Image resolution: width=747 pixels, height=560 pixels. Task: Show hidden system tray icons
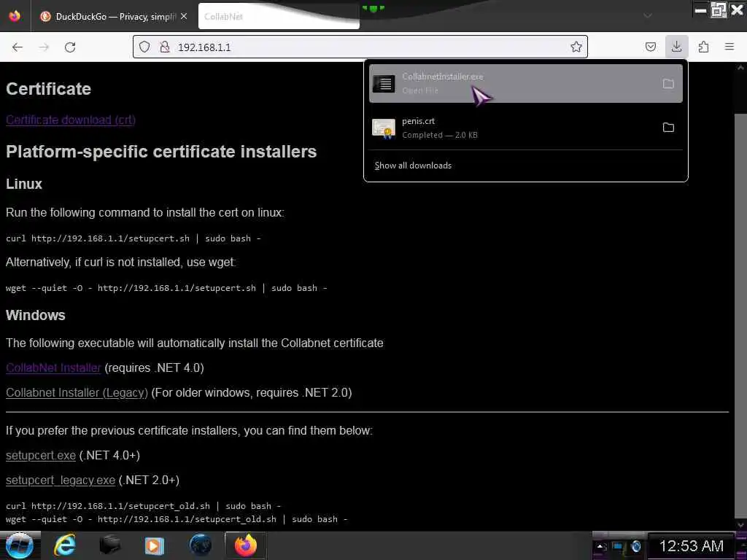pyautogui.click(x=601, y=546)
